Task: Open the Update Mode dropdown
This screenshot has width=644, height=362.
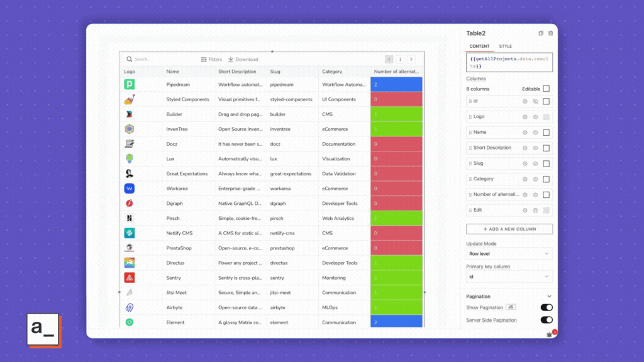Action: (509, 254)
